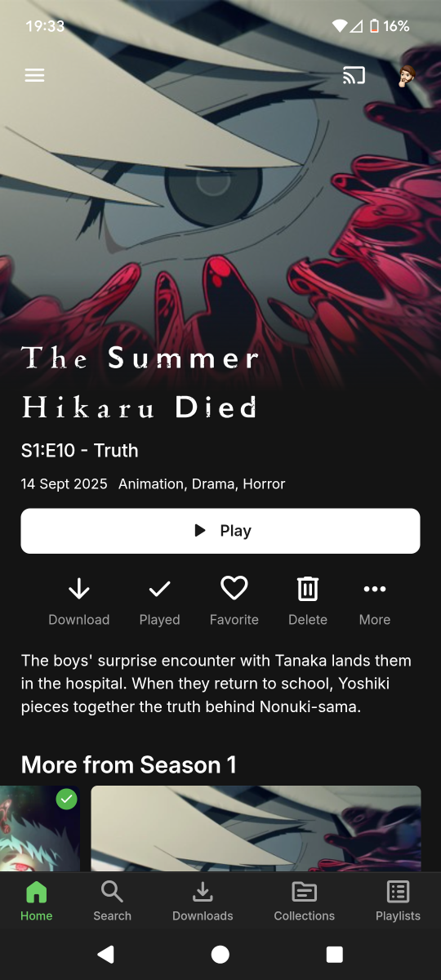The width and height of the screenshot is (441, 980).
Task: Delete the episode with trash icon
Action: click(308, 601)
